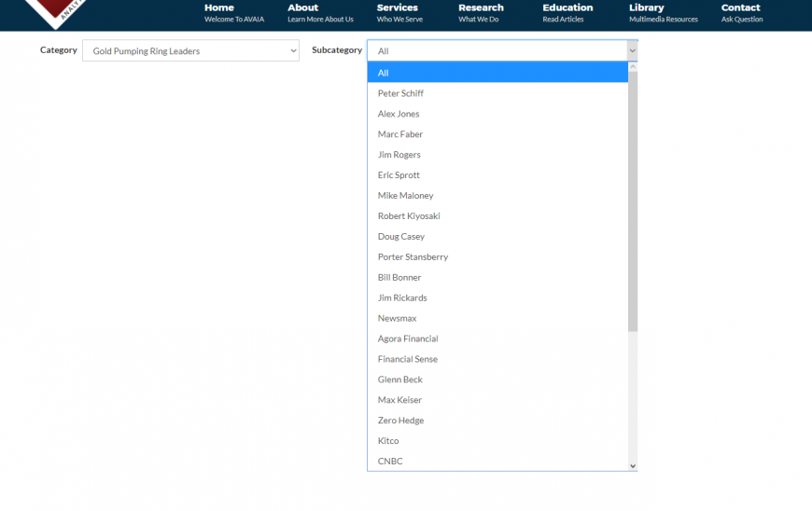Image resolution: width=812 pixels, height=511 pixels.
Task: Collapse the Subcategory dropdown arrow
Action: (x=631, y=51)
